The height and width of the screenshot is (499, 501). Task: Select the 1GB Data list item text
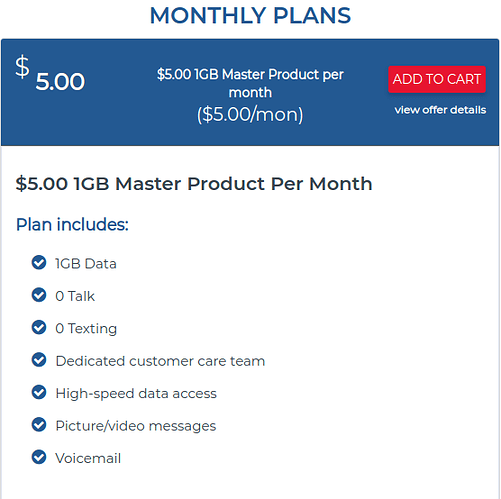[x=86, y=264]
